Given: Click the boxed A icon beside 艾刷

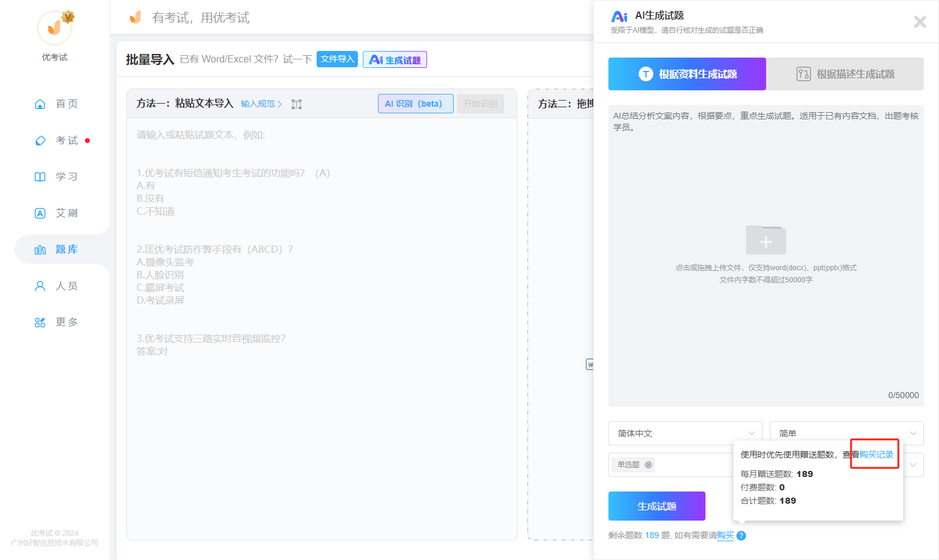Looking at the screenshot, I should click(x=40, y=213).
